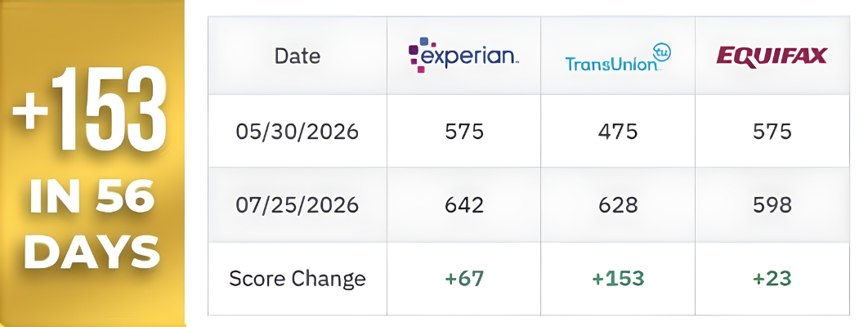This screenshot has height=327, width=868.
Task: Select the Date column header
Action: tap(298, 56)
